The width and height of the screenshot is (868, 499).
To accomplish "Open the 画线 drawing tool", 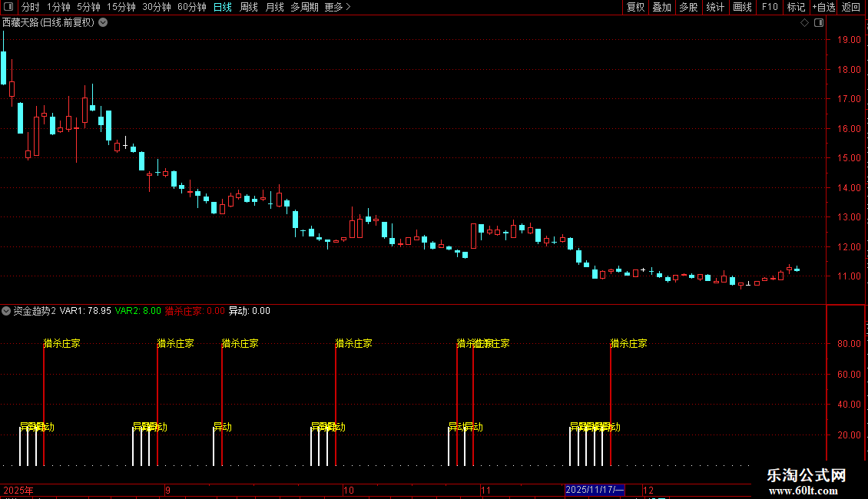I will click(742, 7).
